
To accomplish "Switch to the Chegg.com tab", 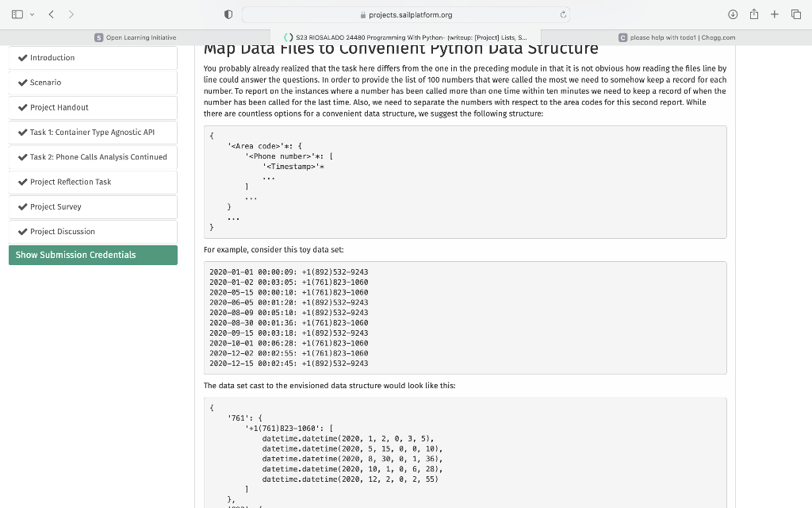I will [x=676, y=37].
